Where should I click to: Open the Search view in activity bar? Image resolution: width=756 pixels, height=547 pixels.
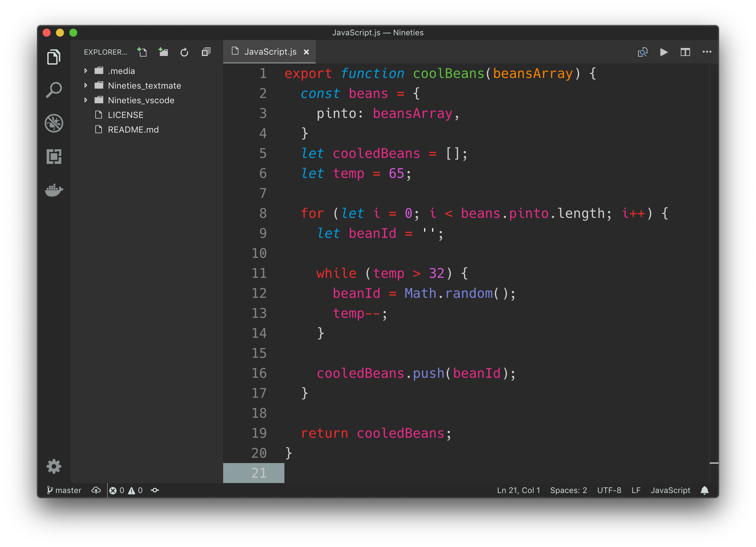54,90
